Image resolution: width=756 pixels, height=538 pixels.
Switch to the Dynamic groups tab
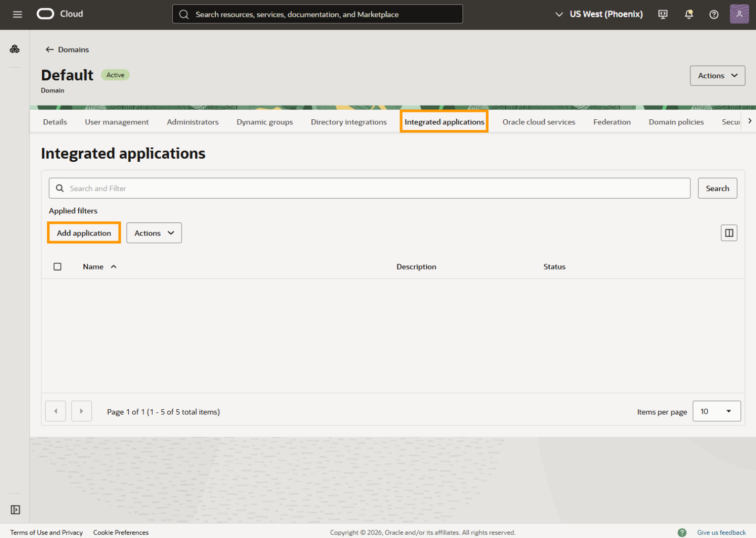point(265,122)
